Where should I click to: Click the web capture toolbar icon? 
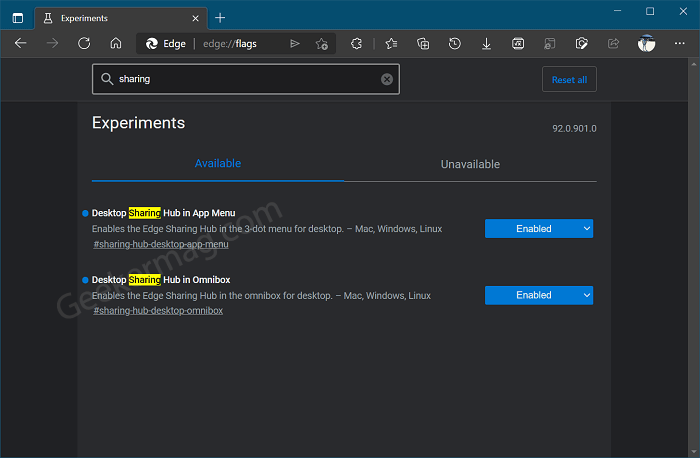518,43
